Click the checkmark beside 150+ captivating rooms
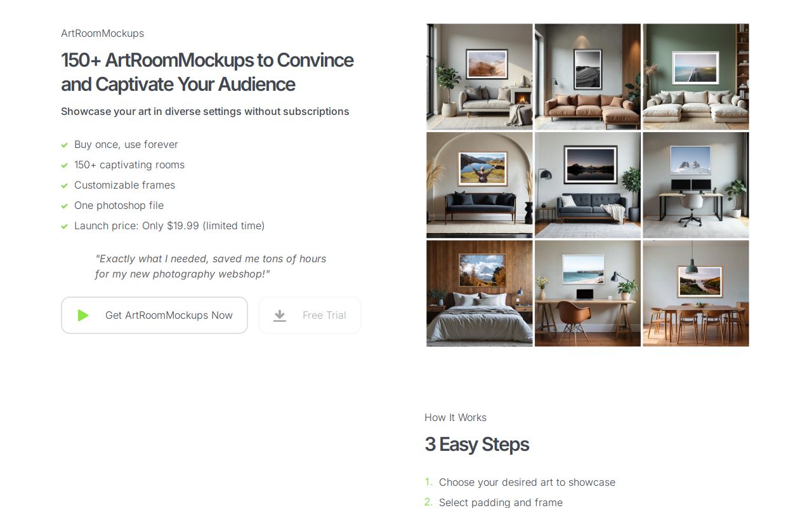This screenshot has height=508, width=812. click(64, 165)
